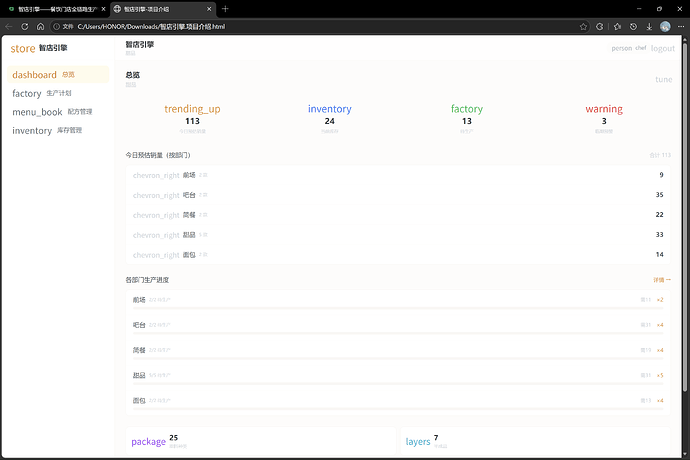690x460 pixels.
Task: Switch to 智店引擎——餐饮门店 browser tab
Action: [57, 9]
